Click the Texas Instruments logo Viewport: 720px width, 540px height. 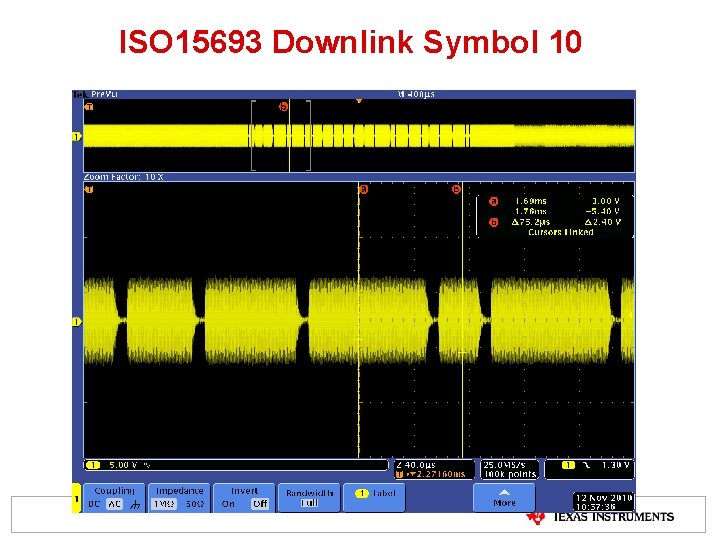[x=602, y=518]
